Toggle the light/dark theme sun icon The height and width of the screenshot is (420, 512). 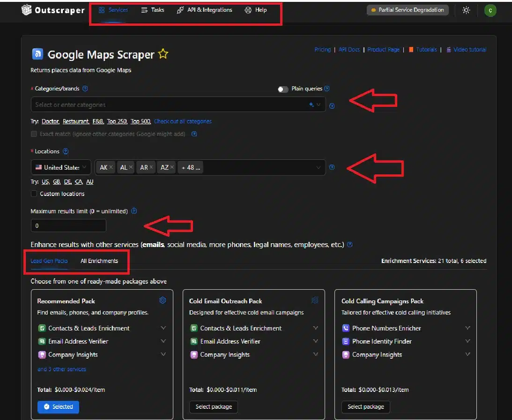466,10
